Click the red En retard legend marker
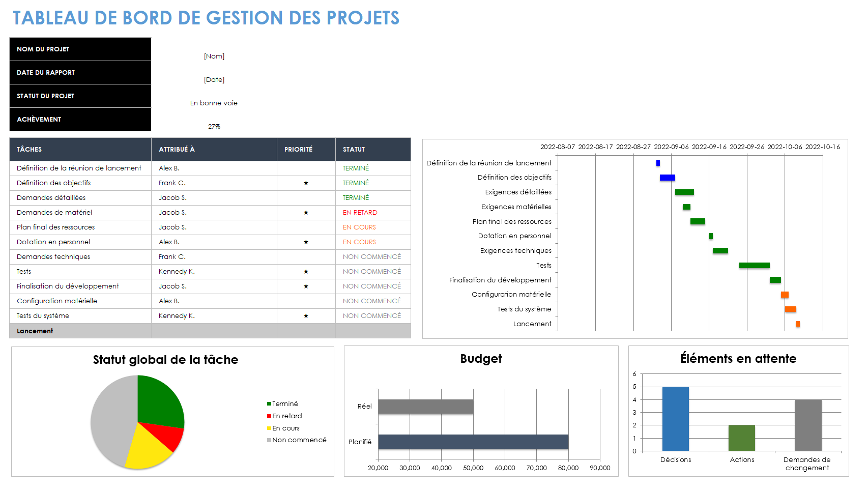 [268, 416]
